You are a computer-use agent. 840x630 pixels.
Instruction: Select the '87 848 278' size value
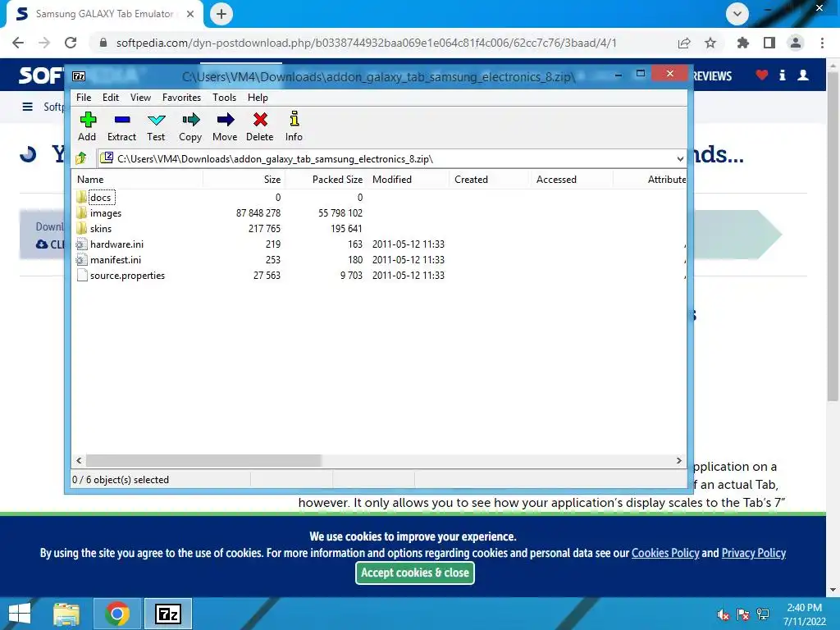point(258,212)
